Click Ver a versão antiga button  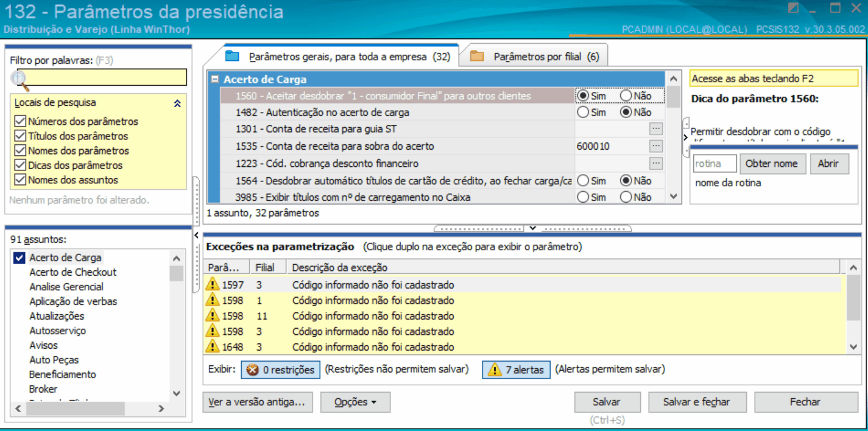point(256,402)
